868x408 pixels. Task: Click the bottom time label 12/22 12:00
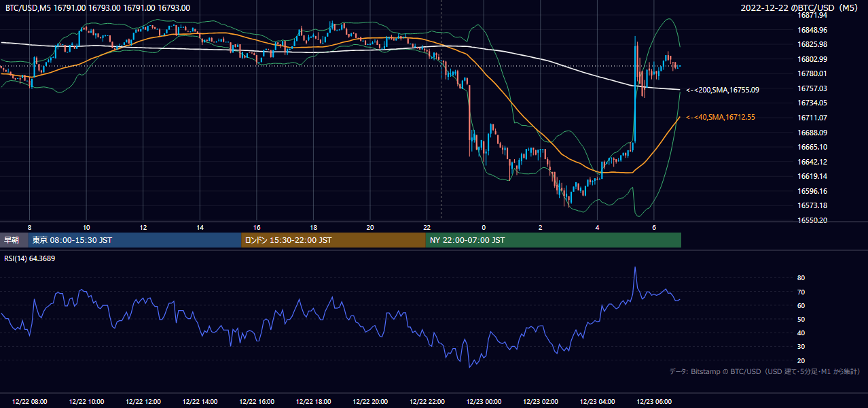coord(143,402)
